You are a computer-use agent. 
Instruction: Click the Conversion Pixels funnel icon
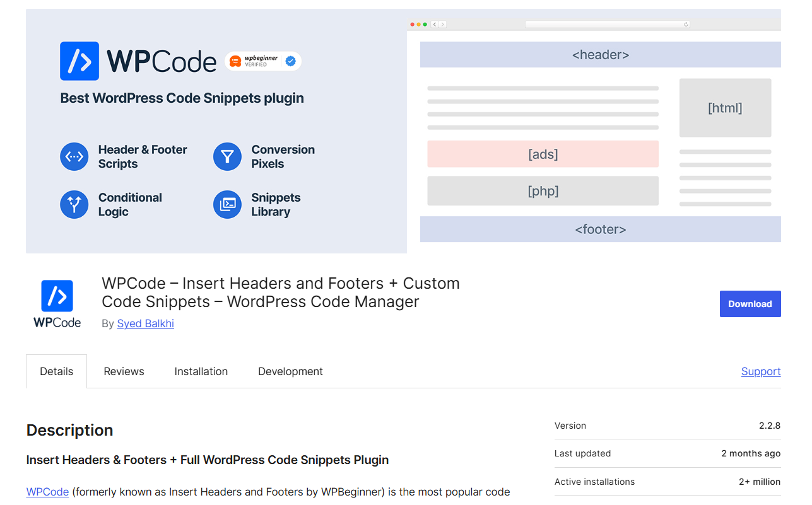click(227, 156)
